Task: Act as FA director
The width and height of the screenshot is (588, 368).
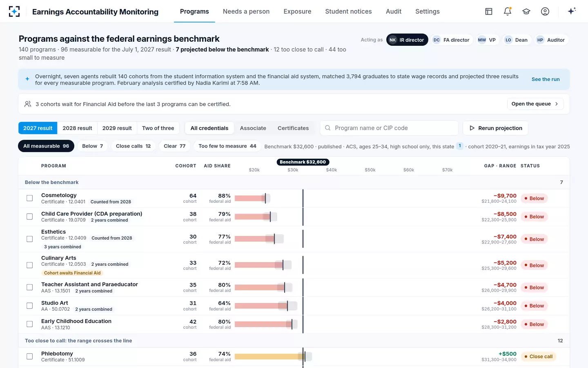Action: click(451, 40)
